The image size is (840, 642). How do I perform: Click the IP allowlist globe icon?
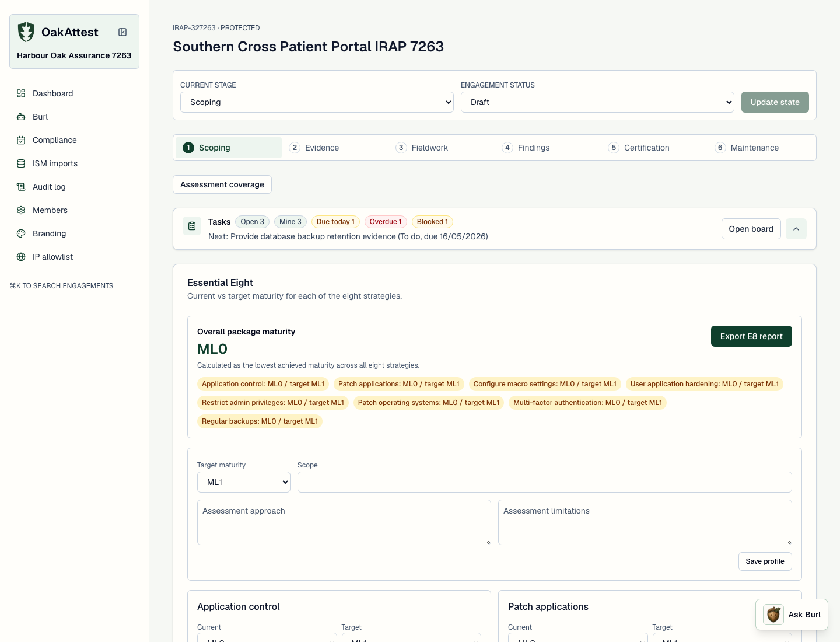pyautogui.click(x=21, y=257)
